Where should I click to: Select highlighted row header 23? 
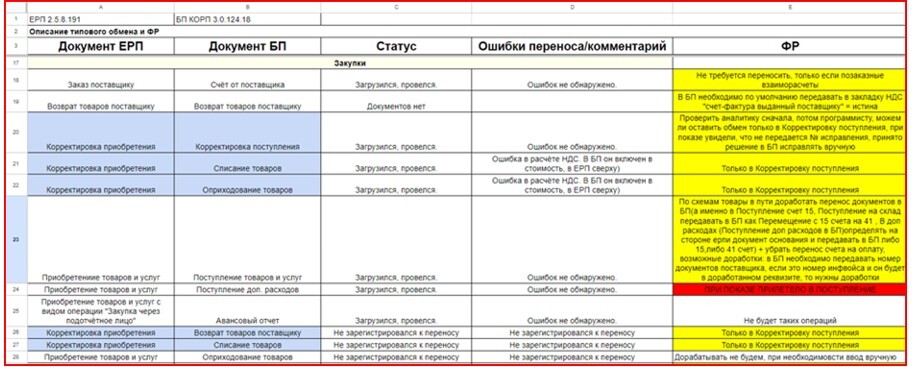coord(15,240)
